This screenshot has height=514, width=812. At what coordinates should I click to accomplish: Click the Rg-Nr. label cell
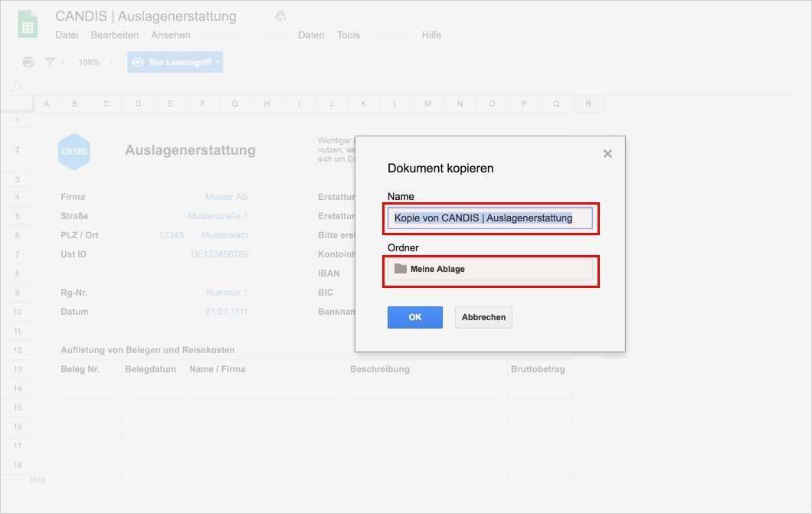74,293
